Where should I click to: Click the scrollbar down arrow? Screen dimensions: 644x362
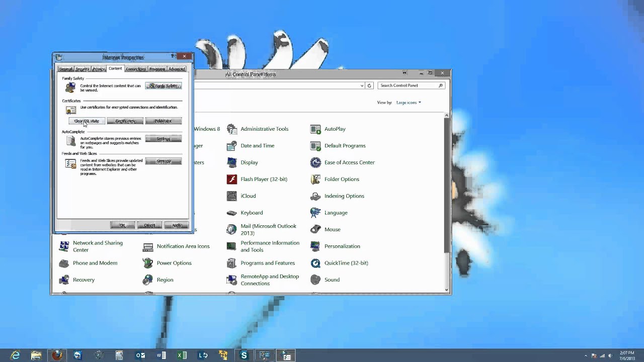[x=447, y=290]
